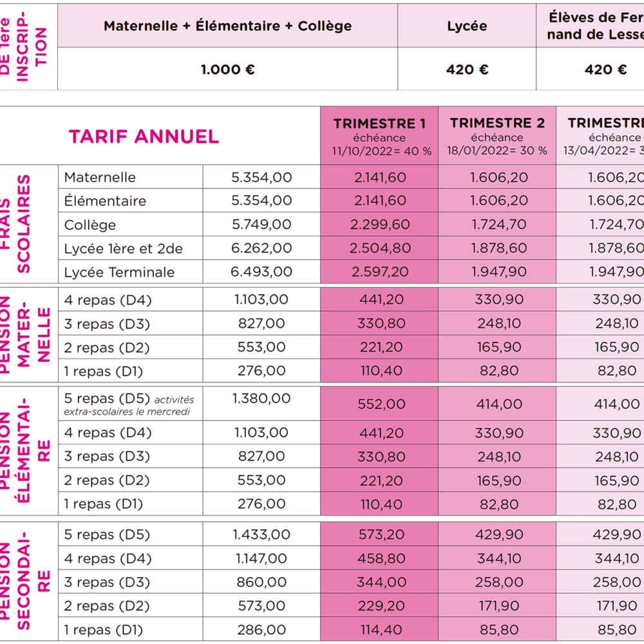Select the Lycée Terminale row label
Screen dimensions: 644x644
119,272
